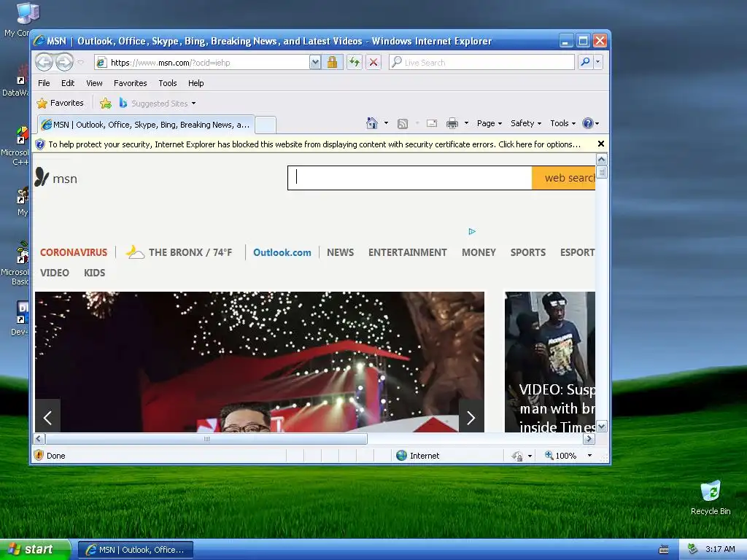This screenshot has width=747, height=560.
Task: Open the Favorites menu
Action: pyautogui.click(x=130, y=83)
